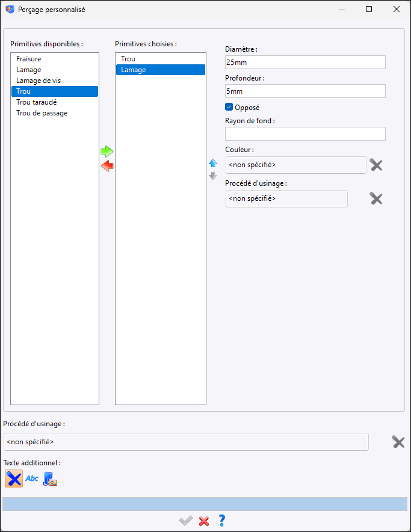Screen dimensions: 411x532
Task: Select no additional text icon
Action: 14,478
